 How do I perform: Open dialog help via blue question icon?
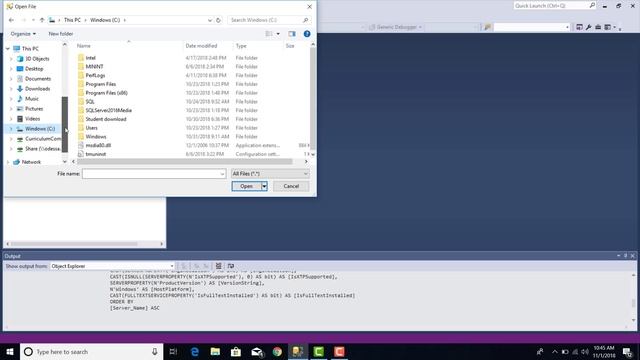(x=307, y=34)
